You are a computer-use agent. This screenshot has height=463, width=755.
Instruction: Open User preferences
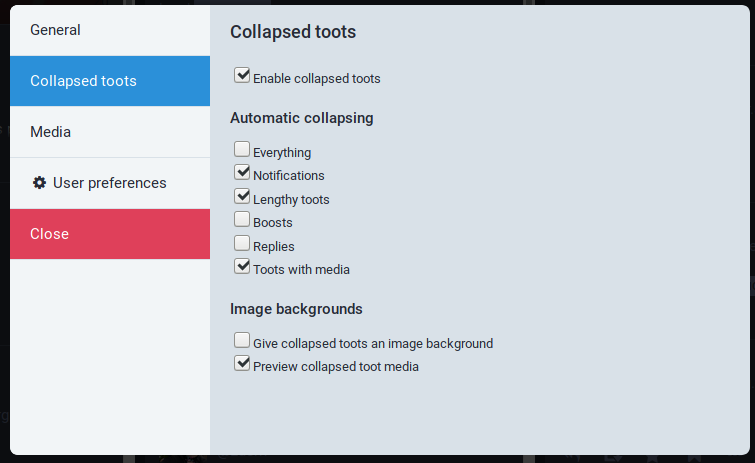[x=110, y=183]
